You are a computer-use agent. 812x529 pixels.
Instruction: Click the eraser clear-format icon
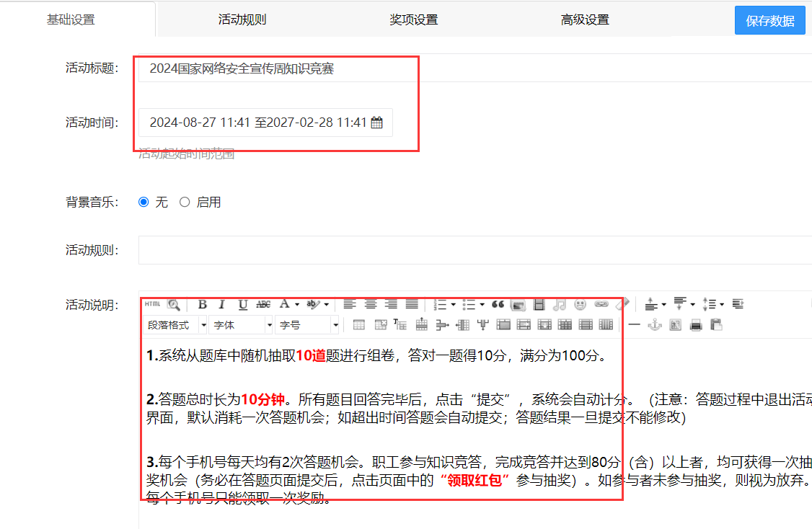coord(622,304)
